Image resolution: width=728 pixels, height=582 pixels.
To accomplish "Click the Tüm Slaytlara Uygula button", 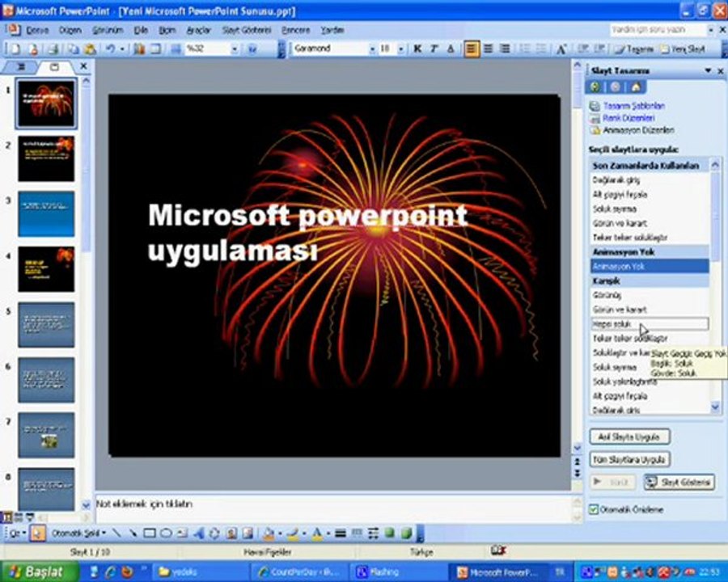I will coord(629,459).
